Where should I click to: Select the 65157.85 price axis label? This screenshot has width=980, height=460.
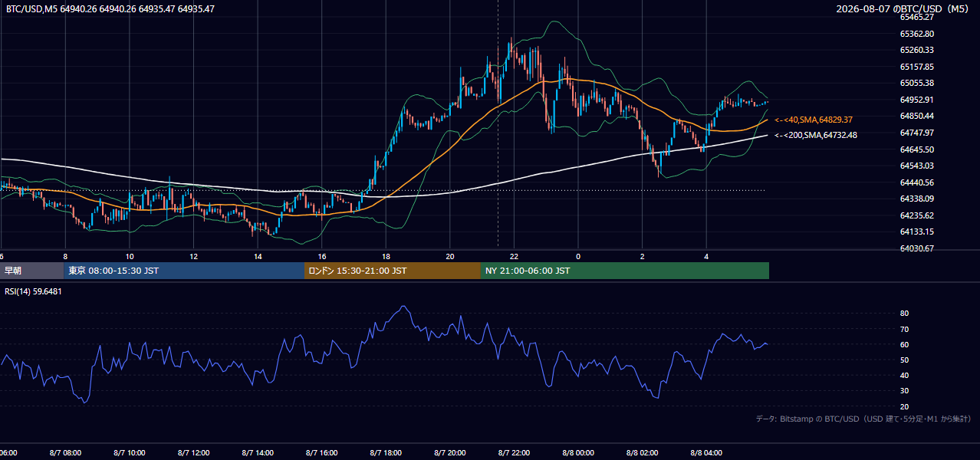click(x=916, y=67)
